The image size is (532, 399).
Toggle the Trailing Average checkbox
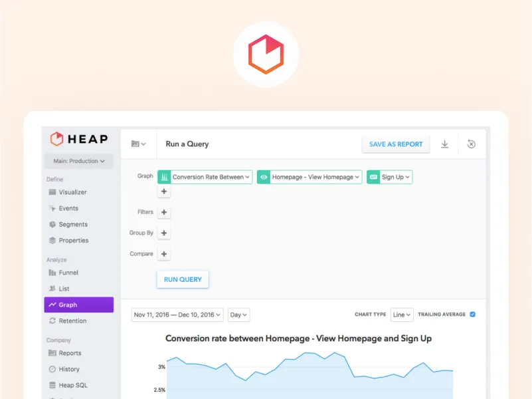pyautogui.click(x=473, y=315)
